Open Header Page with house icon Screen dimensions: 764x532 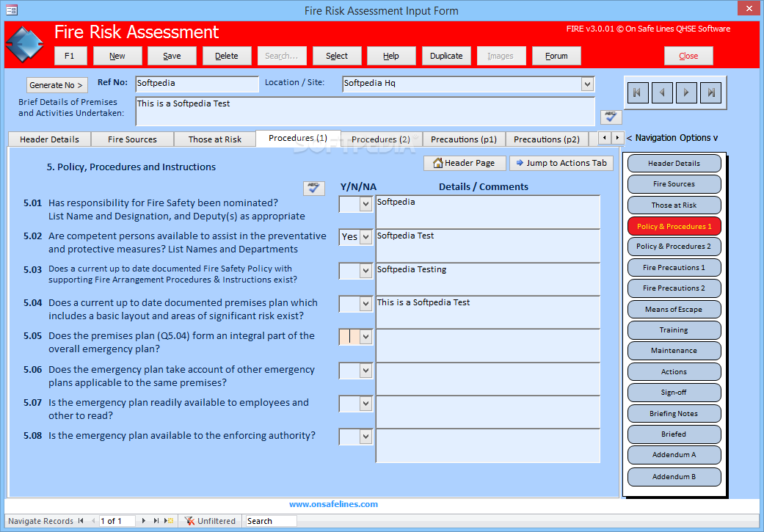[463, 163]
